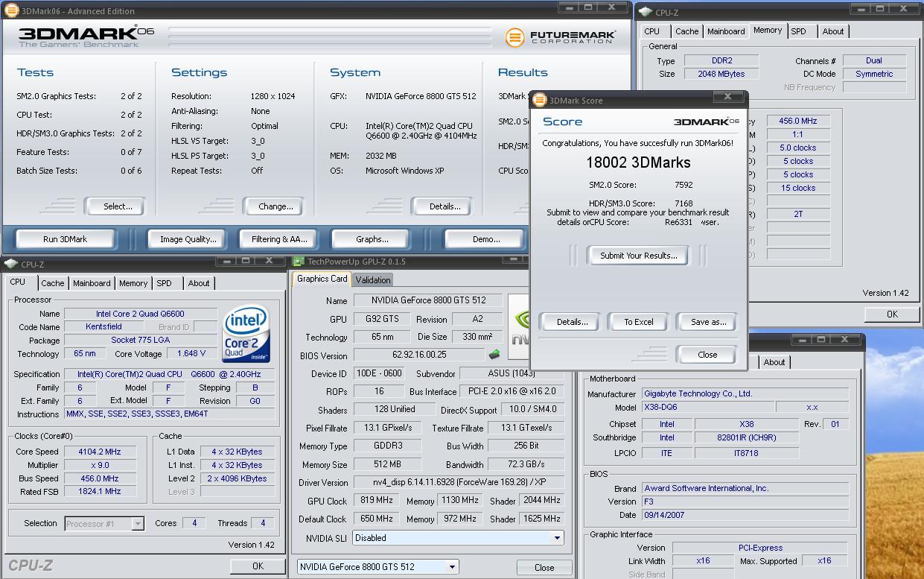
Task: Select the CPU tab in bottom-left CPU-Z
Action: 18,282
